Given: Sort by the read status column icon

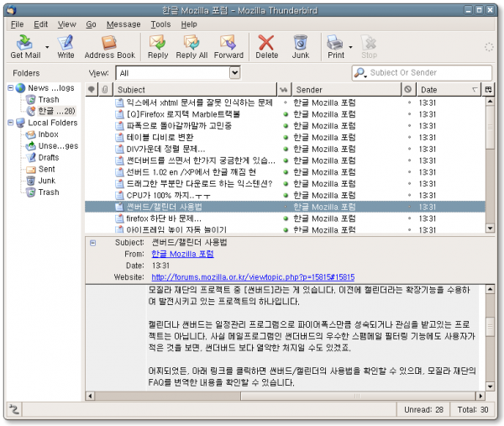Looking at the screenshot, I should 284,89.
